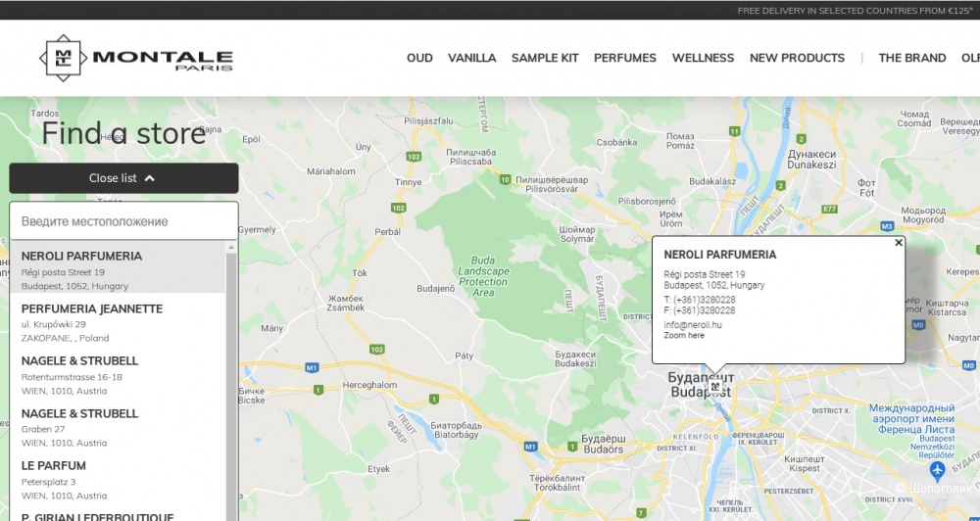Click the M1 highway shield near Herceghalom

[312, 368]
